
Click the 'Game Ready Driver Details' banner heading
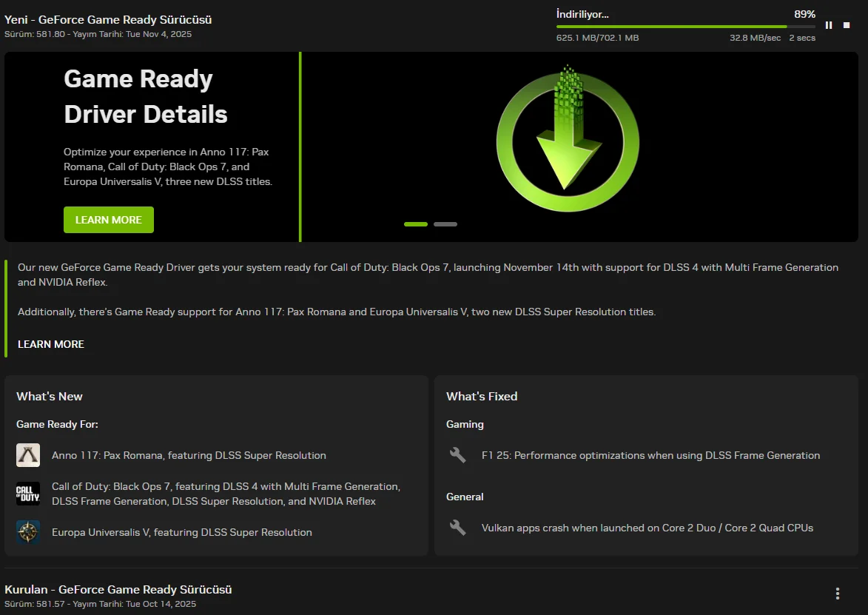pyautogui.click(x=146, y=96)
